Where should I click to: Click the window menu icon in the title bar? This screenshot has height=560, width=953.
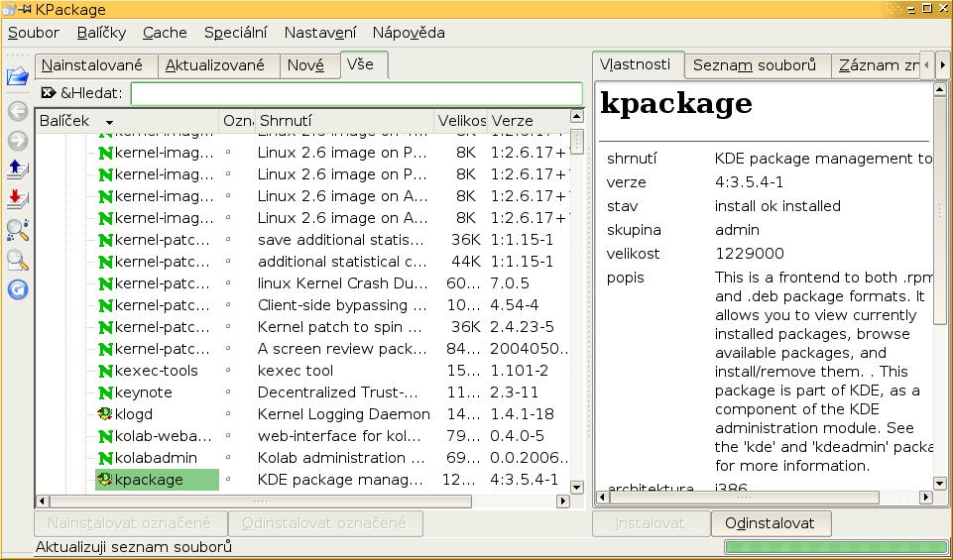tap(8, 9)
